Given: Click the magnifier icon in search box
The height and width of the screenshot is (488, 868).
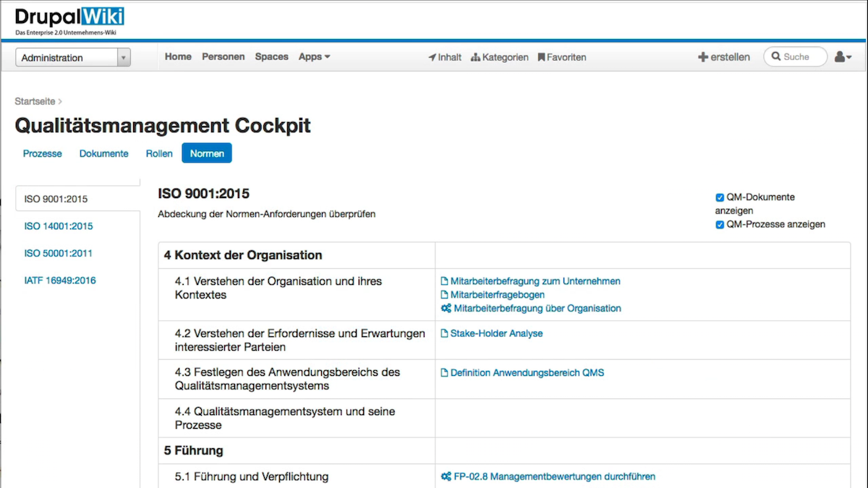Looking at the screenshot, I should tap(776, 56).
